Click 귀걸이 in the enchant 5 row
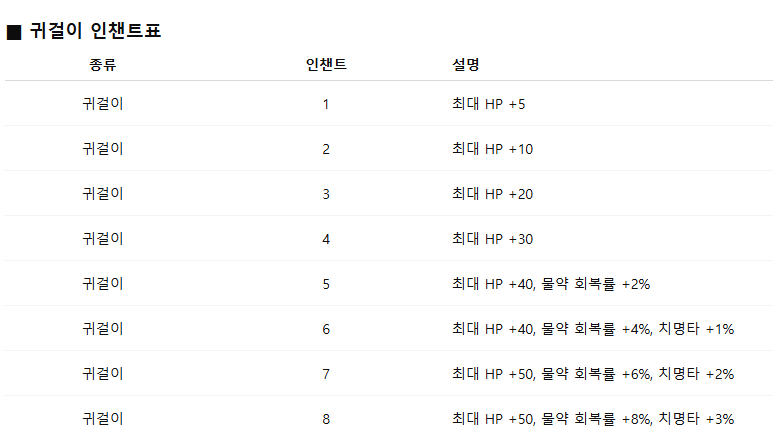Viewport: 779px width, 444px height. click(x=102, y=284)
